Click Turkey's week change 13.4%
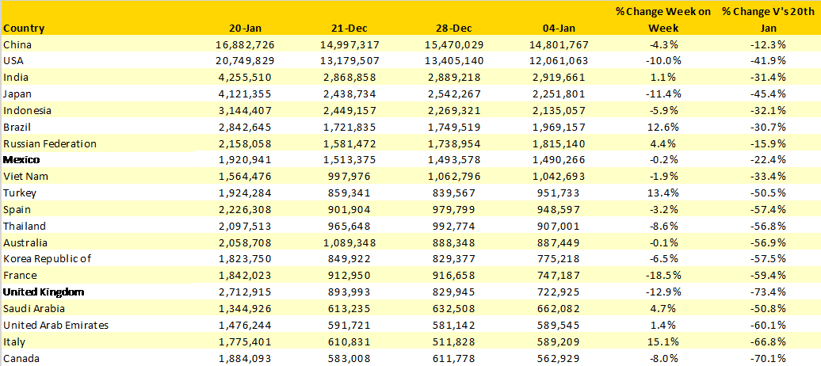 click(663, 193)
